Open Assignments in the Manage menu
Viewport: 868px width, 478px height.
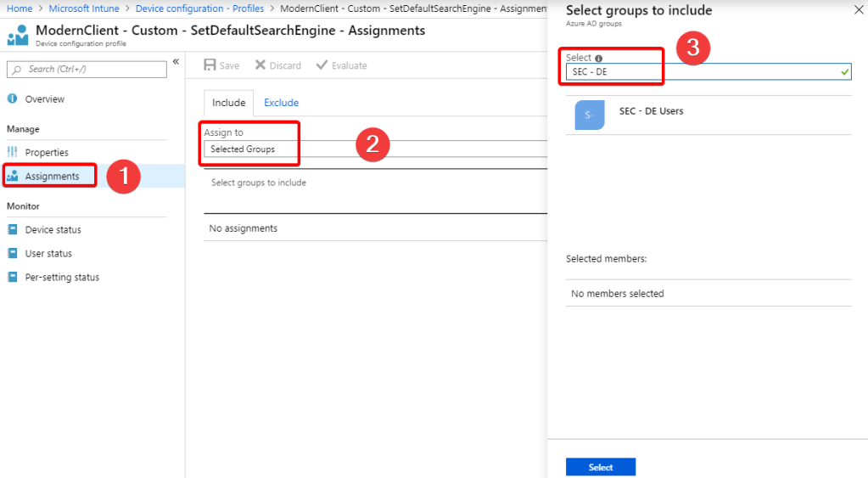52,177
